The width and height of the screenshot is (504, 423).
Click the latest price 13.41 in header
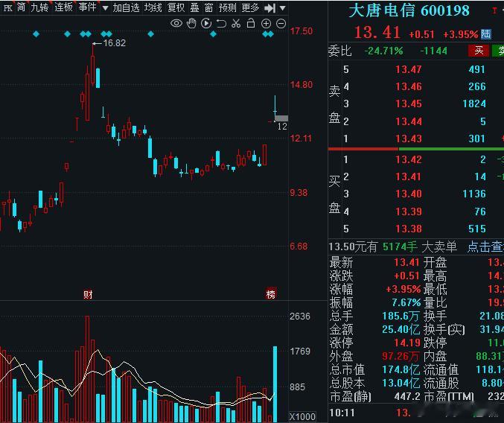pyautogui.click(x=377, y=33)
